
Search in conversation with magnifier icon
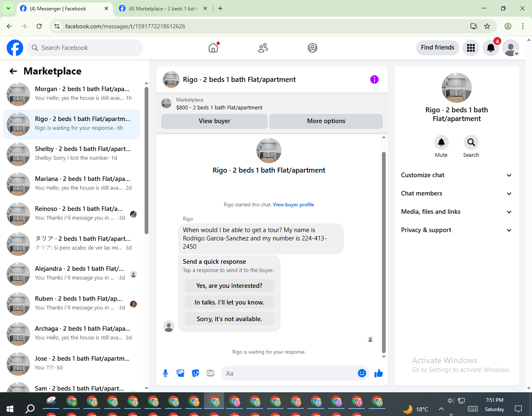(471, 142)
